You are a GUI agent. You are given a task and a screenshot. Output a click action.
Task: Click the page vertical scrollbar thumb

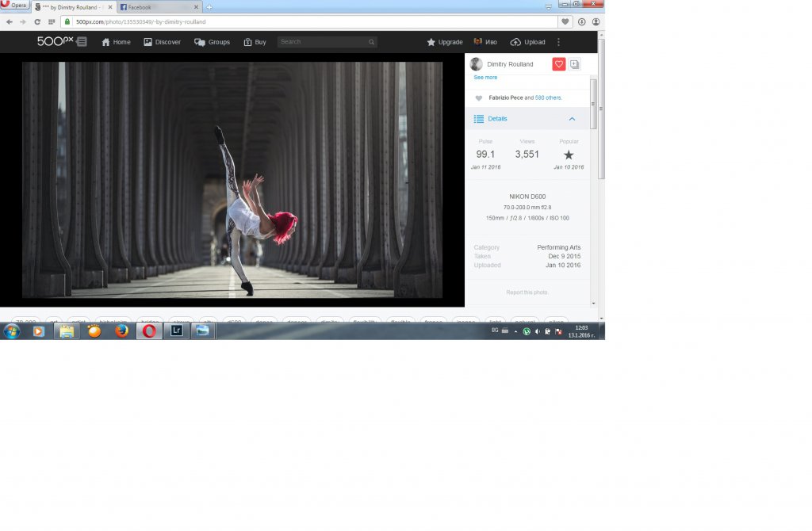[x=601, y=109]
